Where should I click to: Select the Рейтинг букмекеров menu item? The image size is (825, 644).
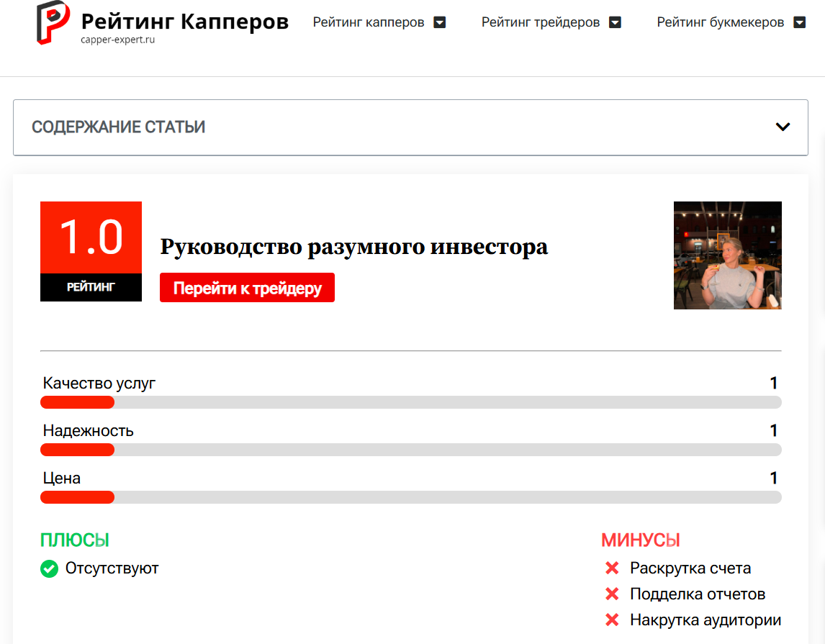(720, 22)
